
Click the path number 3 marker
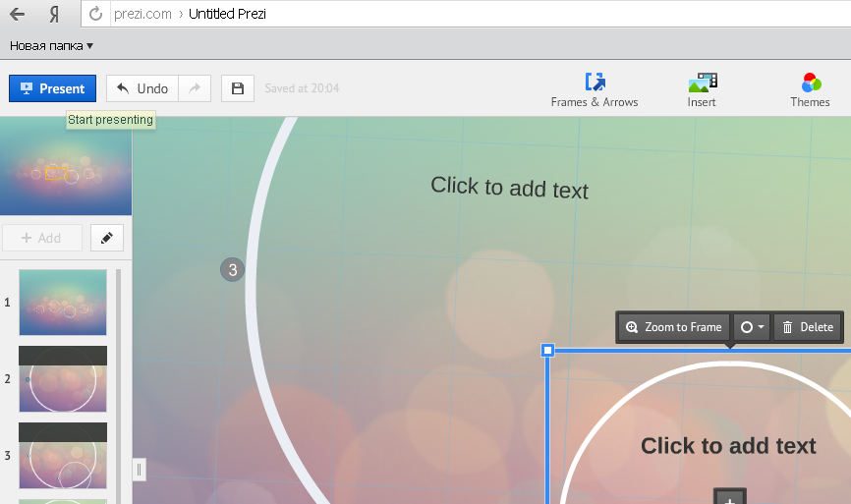[232, 269]
